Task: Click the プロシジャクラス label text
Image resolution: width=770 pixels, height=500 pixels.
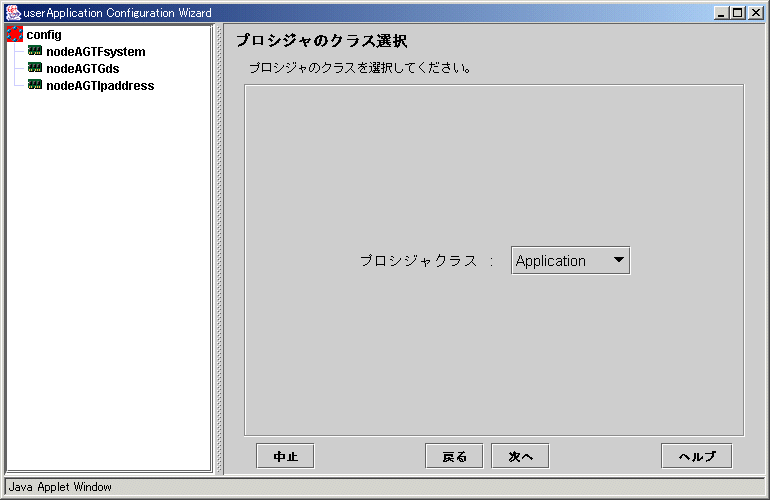Action: (x=418, y=260)
